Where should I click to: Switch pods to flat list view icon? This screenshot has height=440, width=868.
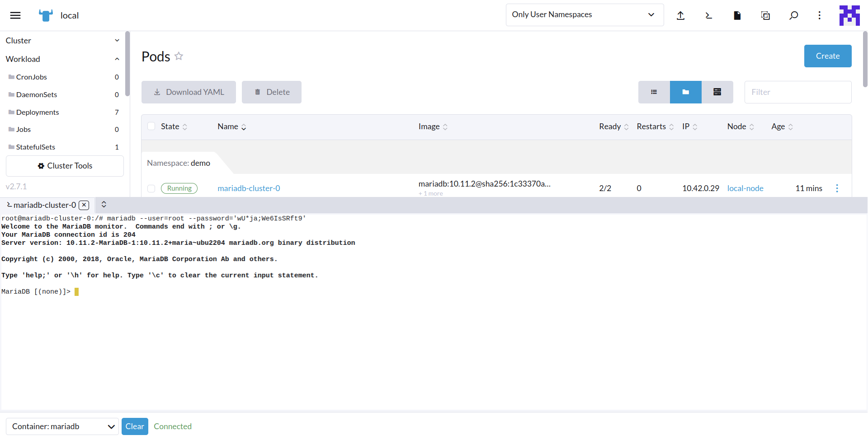tap(654, 92)
